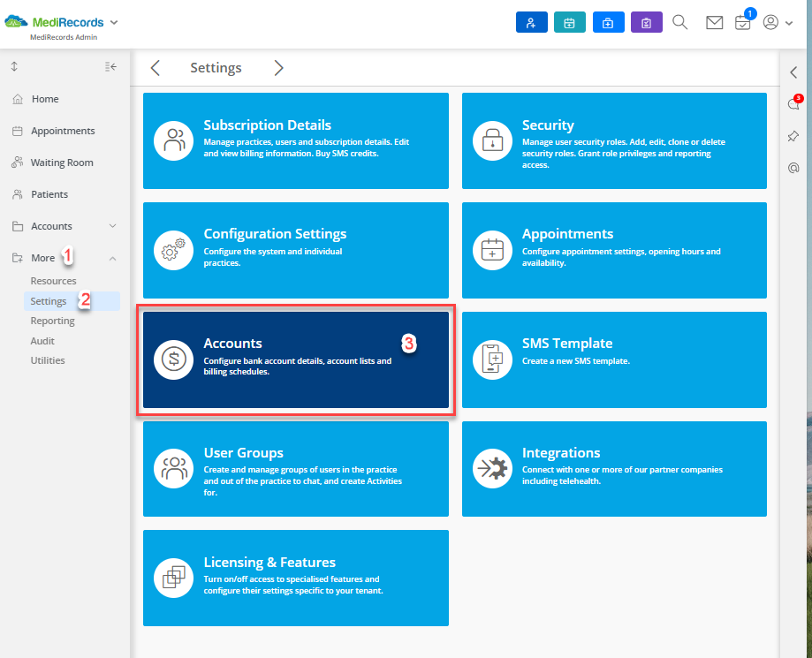Screen dimensions: 812x658
Task: Expand the MediRecords practice dropdown chevron
Action: [x=114, y=22]
